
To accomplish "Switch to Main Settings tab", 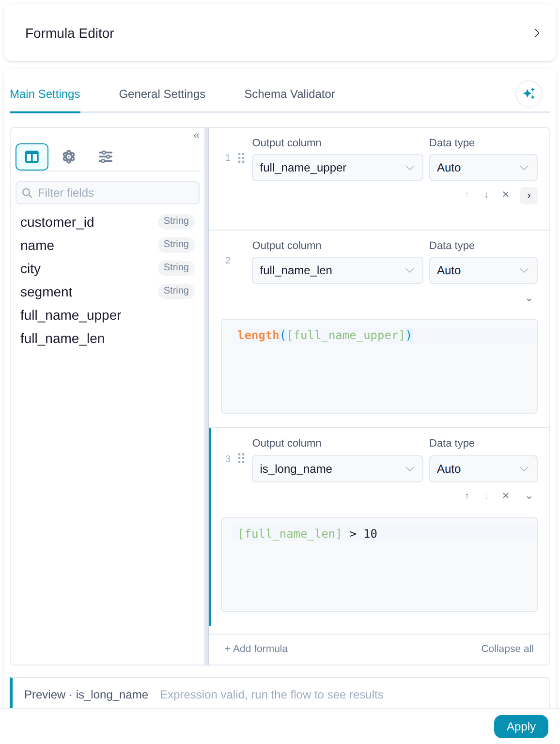I will tap(45, 94).
